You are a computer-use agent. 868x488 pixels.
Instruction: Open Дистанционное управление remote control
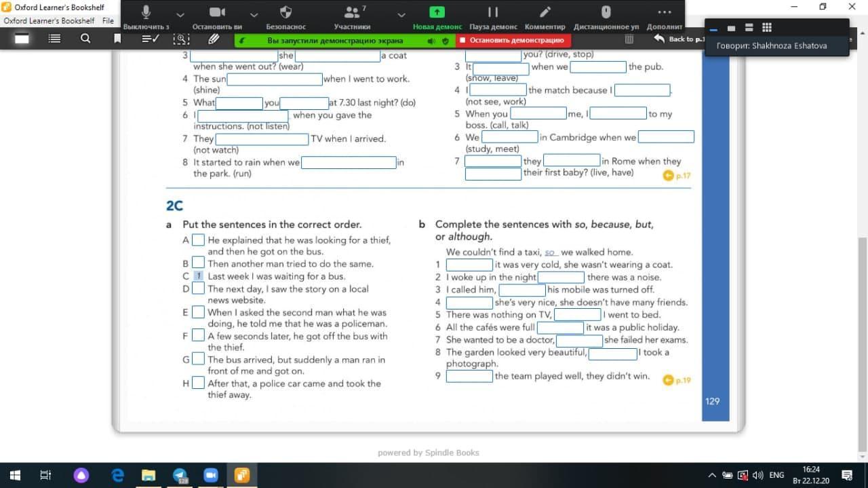[606, 18]
